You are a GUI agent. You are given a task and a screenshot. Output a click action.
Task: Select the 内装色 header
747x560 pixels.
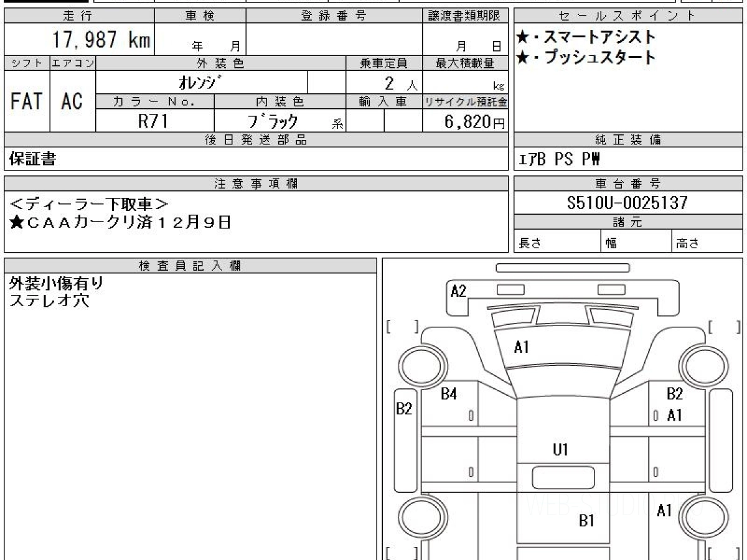click(x=280, y=101)
